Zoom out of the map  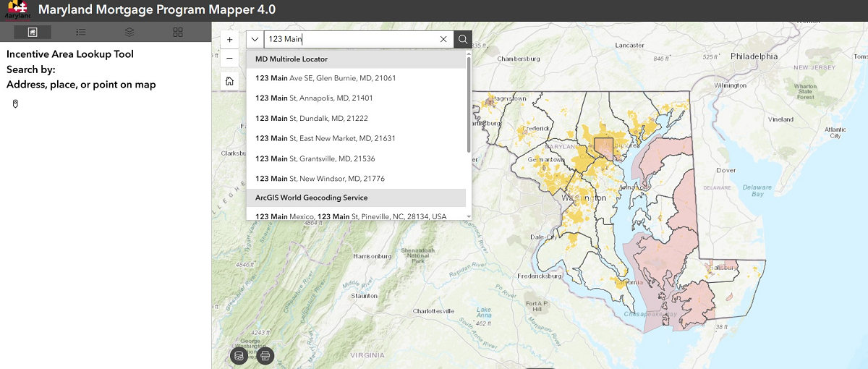pos(229,58)
